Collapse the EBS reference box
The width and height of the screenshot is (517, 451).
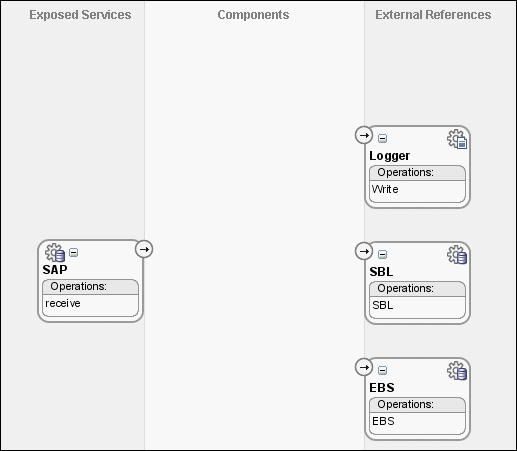coord(382,370)
